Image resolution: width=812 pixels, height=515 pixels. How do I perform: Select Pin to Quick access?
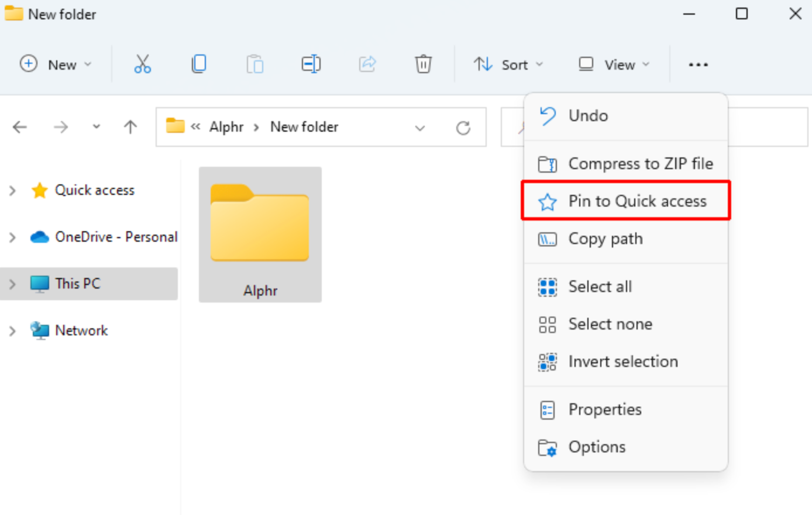[626, 201]
